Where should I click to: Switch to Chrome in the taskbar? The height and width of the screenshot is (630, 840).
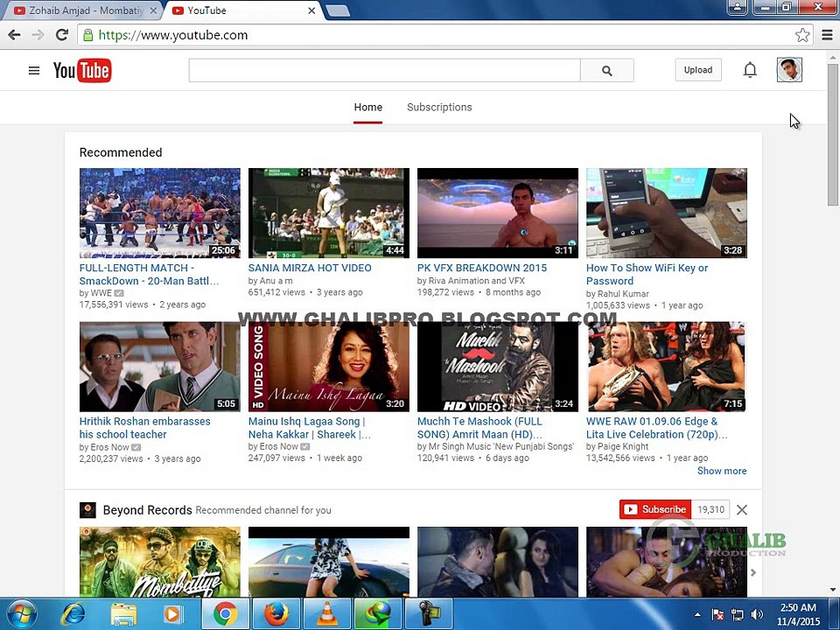[225, 614]
